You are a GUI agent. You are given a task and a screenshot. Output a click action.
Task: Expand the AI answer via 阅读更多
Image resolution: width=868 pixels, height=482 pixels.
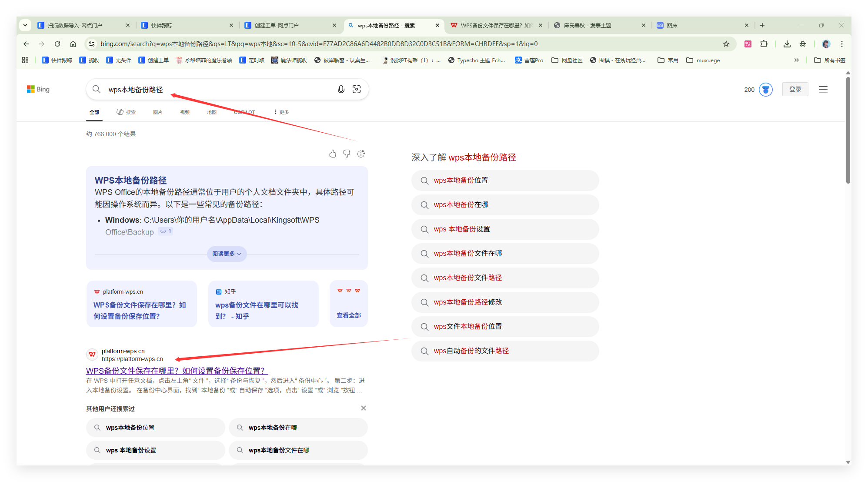click(226, 254)
